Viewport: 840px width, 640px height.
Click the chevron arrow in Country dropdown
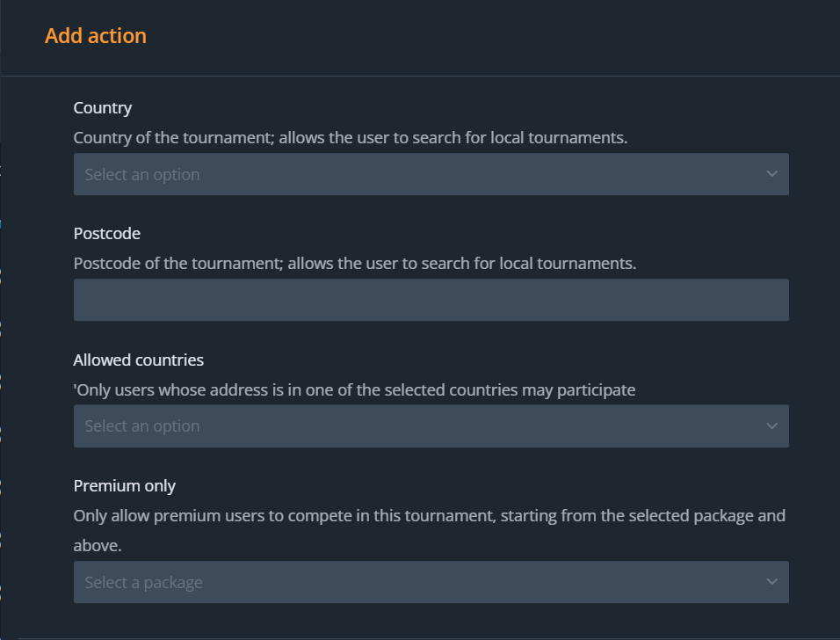click(771, 174)
